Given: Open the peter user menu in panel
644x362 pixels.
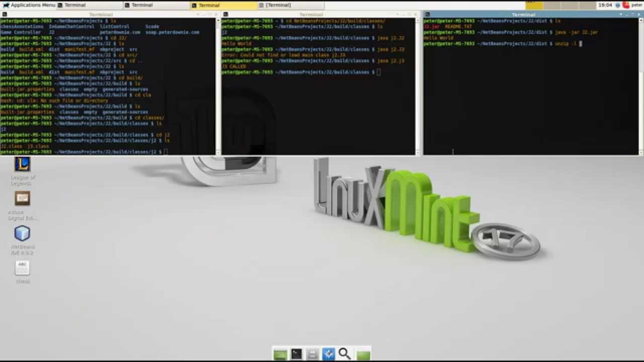Looking at the screenshot, I should click(637, 5).
